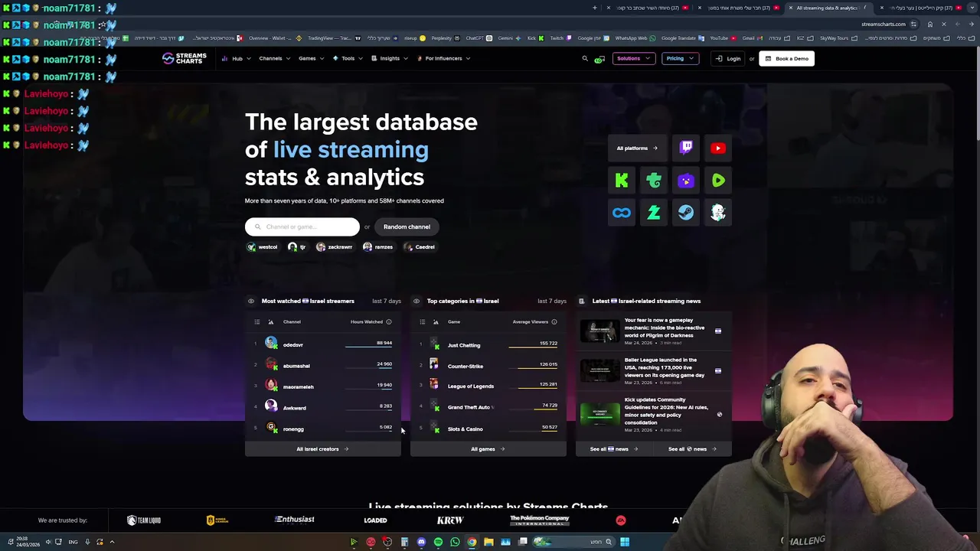Image resolution: width=980 pixels, height=551 pixels.
Task: Select the green Z-logo platform tile
Action: click(654, 214)
